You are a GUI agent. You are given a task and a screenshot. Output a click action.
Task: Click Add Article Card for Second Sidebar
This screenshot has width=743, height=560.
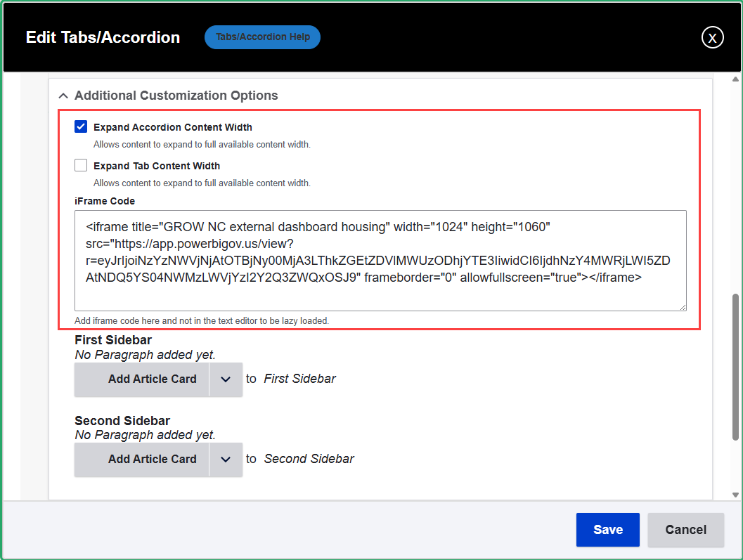pos(142,459)
